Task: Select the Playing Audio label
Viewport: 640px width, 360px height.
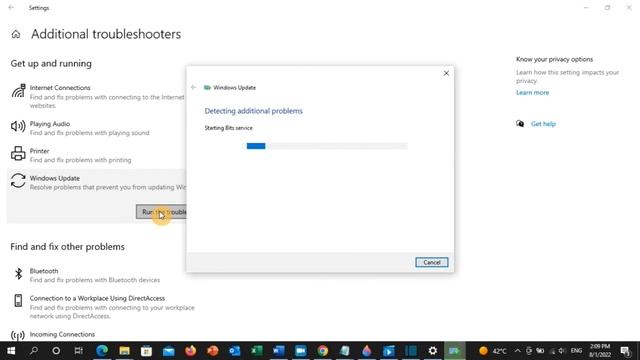Action: coord(50,124)
